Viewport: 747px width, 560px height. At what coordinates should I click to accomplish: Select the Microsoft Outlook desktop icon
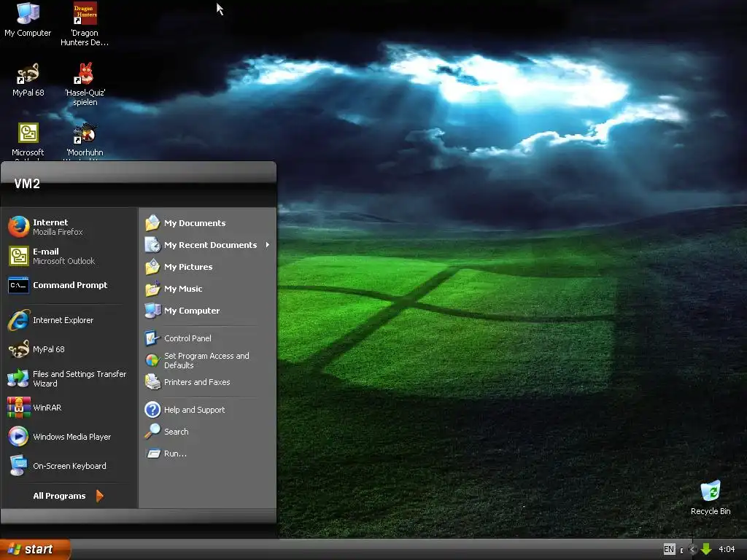point(28,141)
